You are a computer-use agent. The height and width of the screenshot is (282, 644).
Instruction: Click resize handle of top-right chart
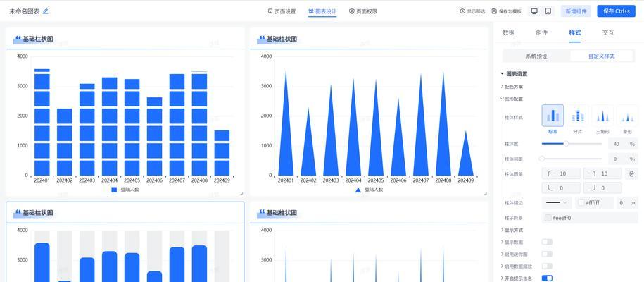[x=486, y=193]
